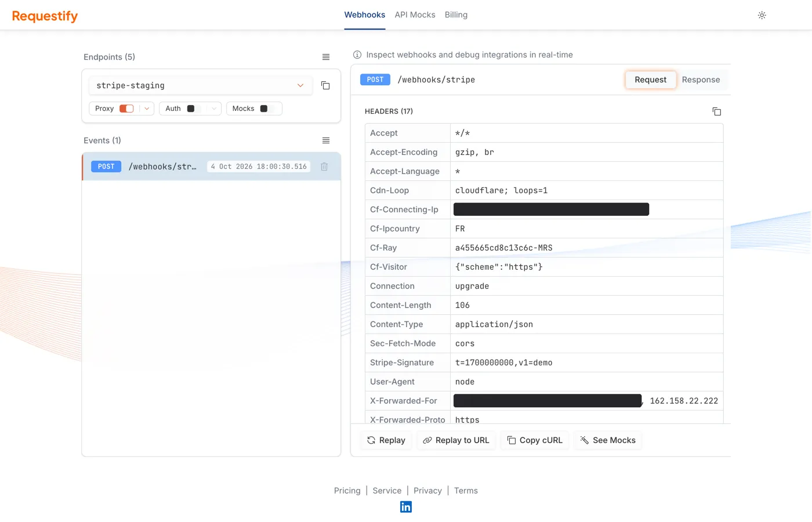
Task: Delete the /webhooks/str… event trash icon
Action: coord(324,166)
